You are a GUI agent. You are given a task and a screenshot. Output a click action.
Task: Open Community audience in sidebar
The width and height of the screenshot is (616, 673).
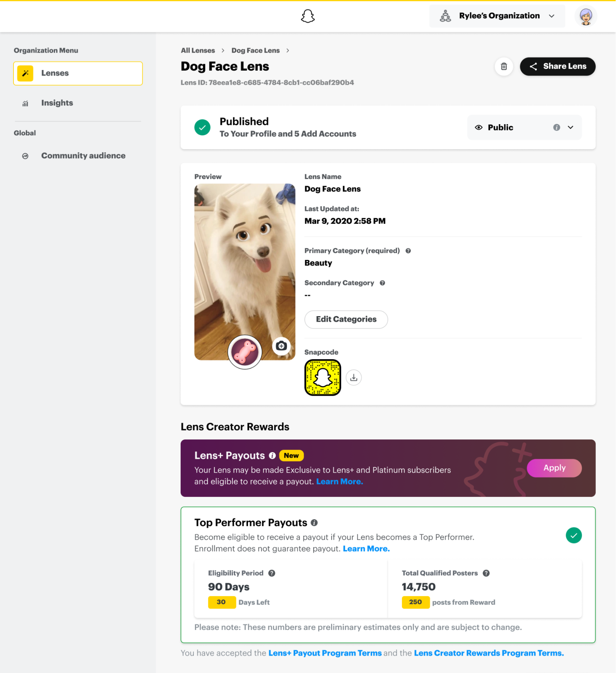(x=83, y=156)
